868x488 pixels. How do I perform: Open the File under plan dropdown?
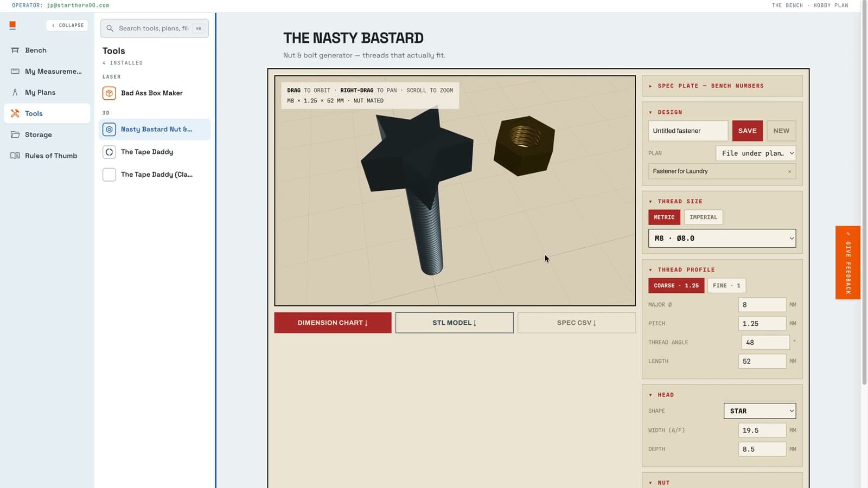point(756,153)
